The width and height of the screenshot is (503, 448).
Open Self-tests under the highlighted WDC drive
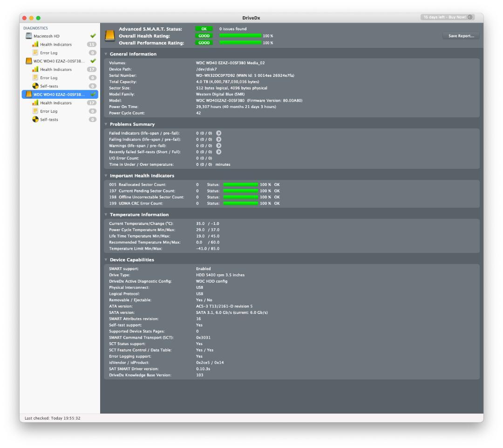(x=48, y=120)
